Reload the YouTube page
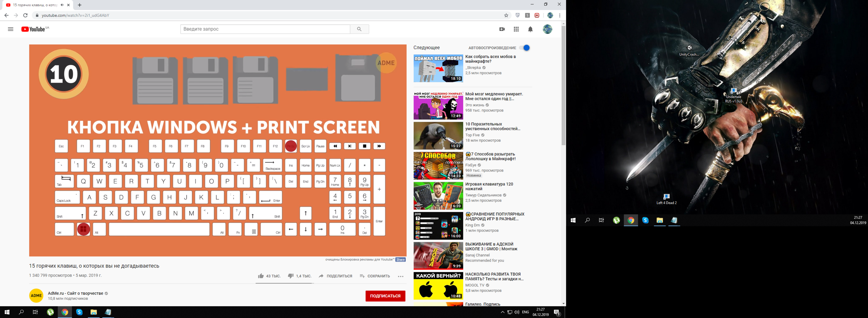 [x=25, y=15]
